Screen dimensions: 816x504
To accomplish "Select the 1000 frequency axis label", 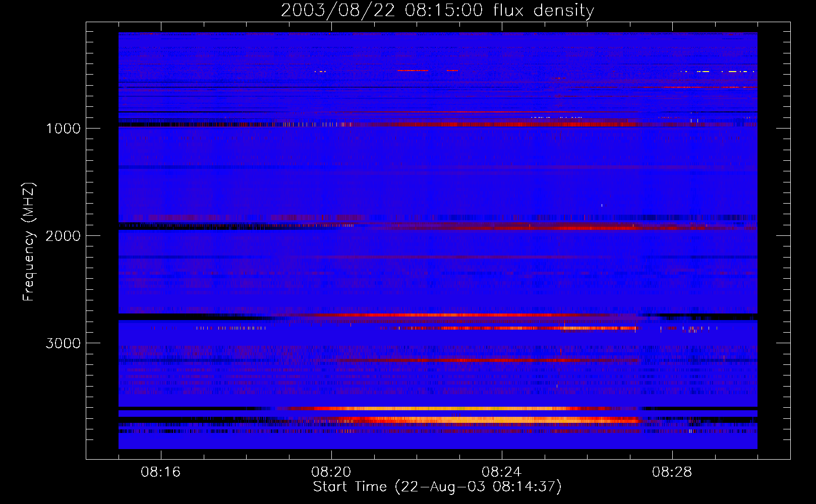I will [x=63, y=129].
